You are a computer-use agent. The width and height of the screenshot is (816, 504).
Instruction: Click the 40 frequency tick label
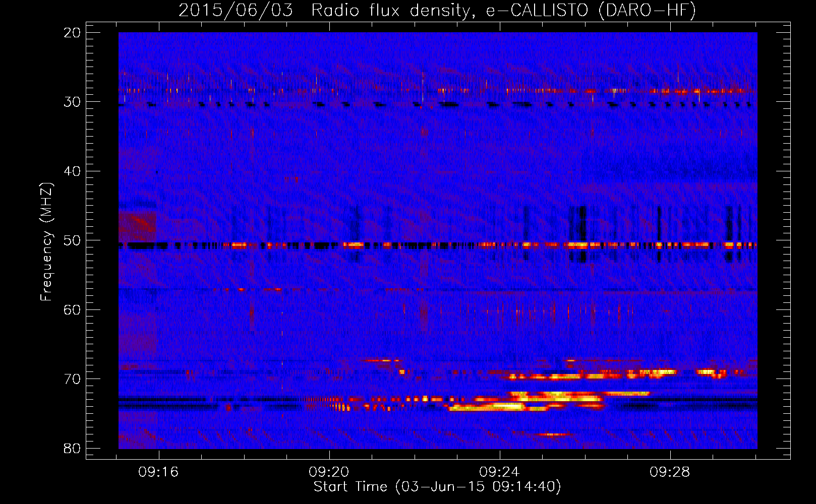coord(72,171)
